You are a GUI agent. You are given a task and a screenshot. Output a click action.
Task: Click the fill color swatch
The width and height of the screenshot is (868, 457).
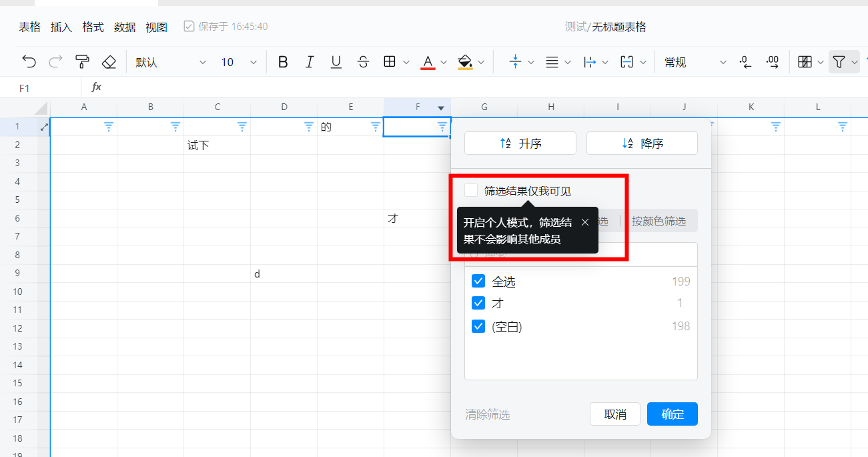click(465, 61)
